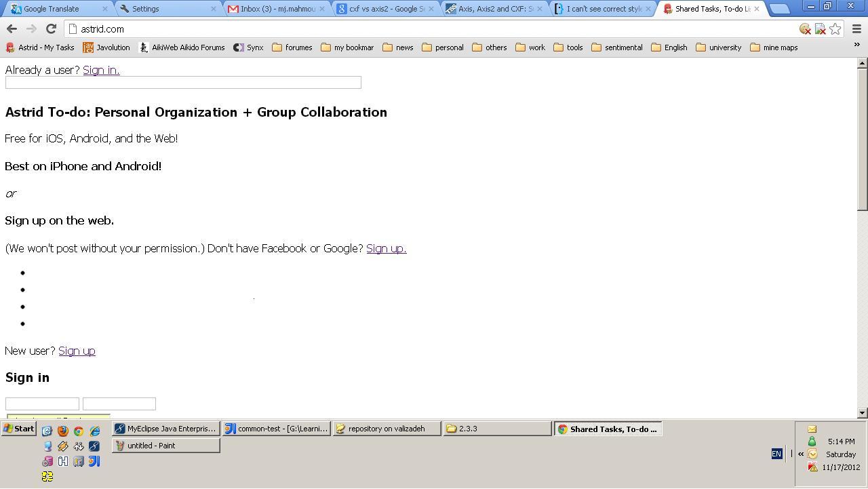Click the Sign up. link after Facebook or Google
Image resolution: width=868 pixels, height=489 pixels.
tap(386, 248)
